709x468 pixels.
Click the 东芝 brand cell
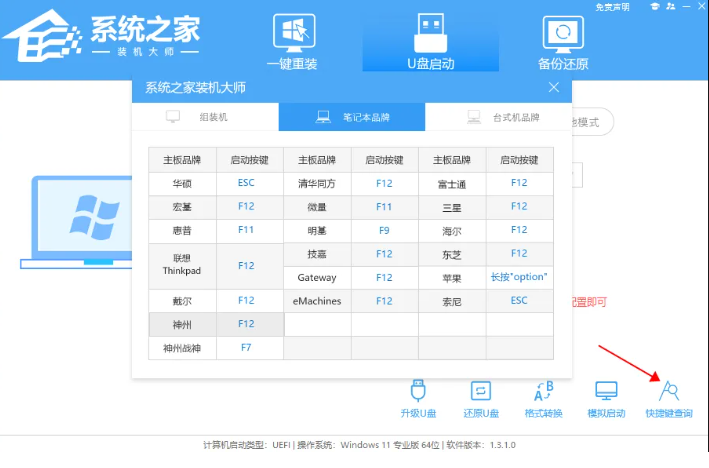[452, 255]
